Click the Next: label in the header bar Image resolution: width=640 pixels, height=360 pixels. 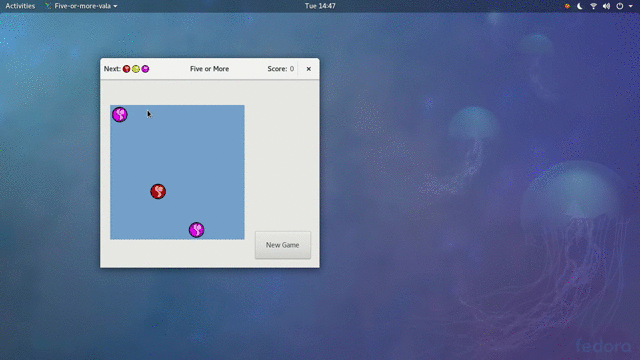click(112, 69)
